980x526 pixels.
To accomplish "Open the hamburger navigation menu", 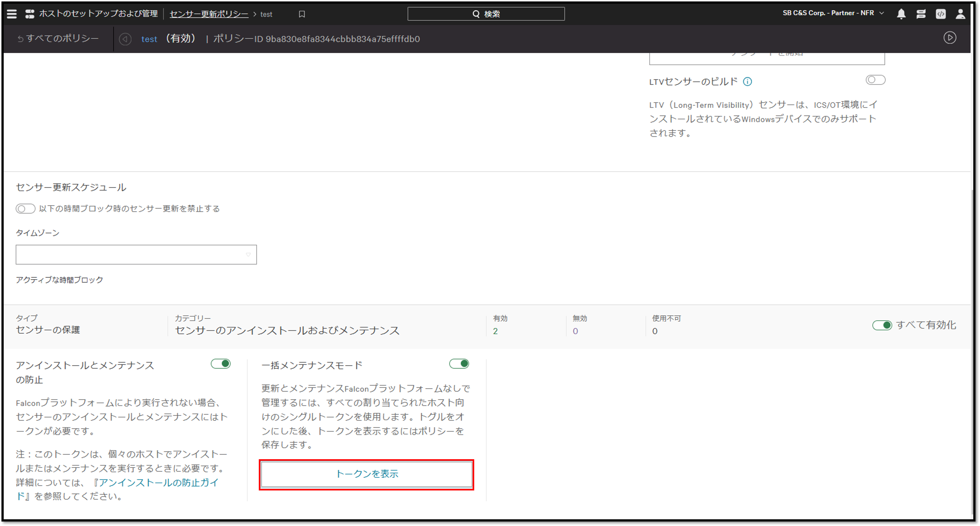I will (x=12, y=14).
